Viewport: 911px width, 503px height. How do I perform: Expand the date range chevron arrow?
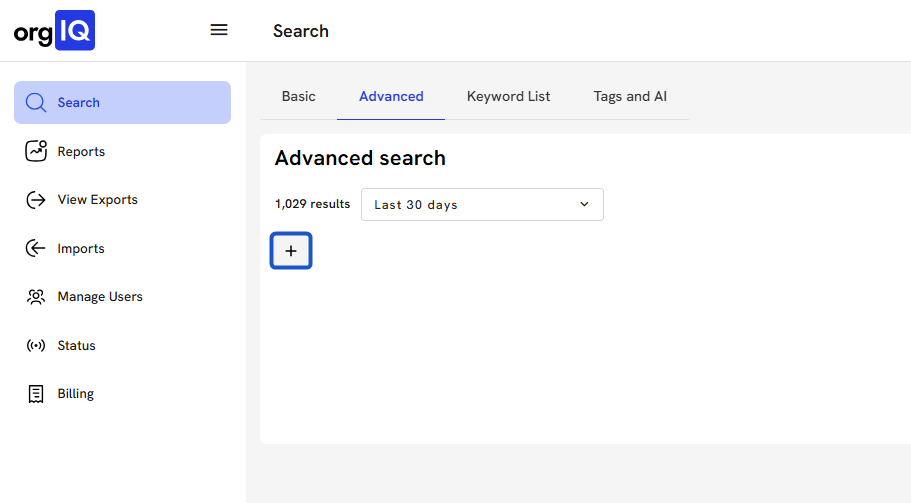[x=585, y=205]
